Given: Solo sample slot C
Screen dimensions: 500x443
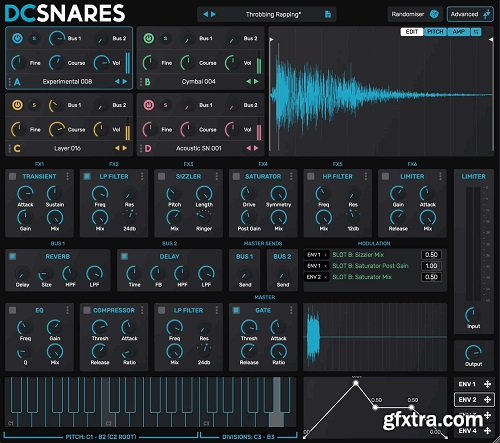Looking at the screenshot, I should (34, 105).
